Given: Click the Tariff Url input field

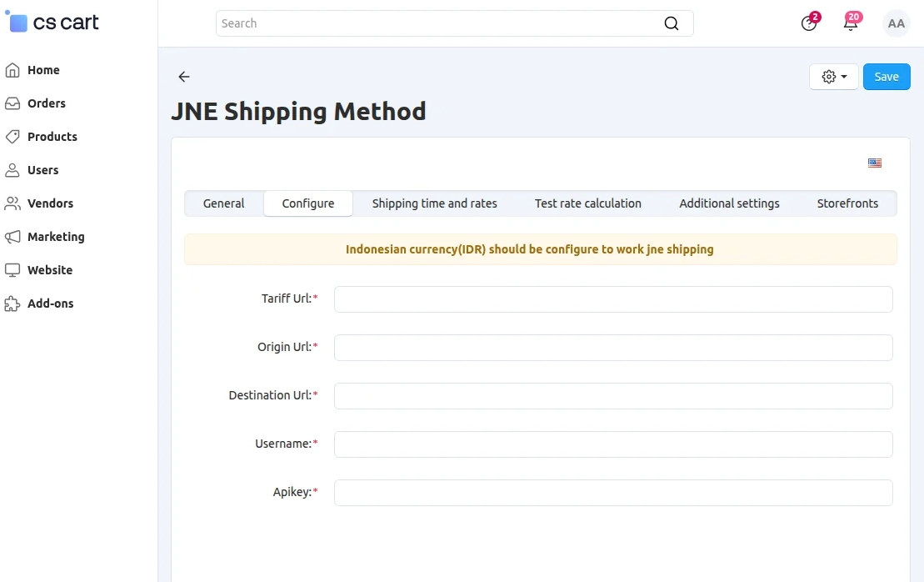Looking at the screenshot, I should (x=613, y=299).
